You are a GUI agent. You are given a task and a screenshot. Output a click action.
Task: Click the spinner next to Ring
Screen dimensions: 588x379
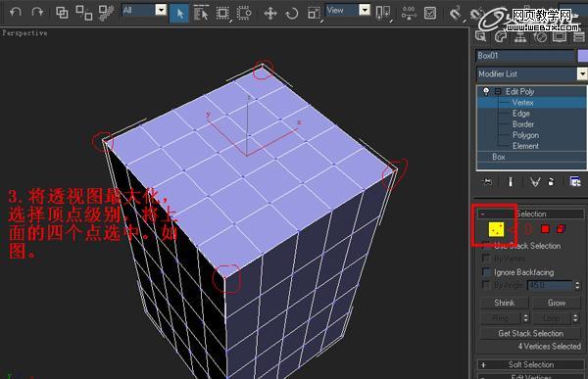[525, 318]
